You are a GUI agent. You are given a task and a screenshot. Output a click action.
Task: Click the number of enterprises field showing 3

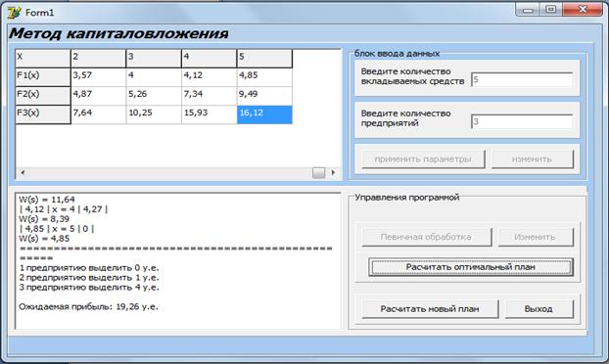point(522,122)
